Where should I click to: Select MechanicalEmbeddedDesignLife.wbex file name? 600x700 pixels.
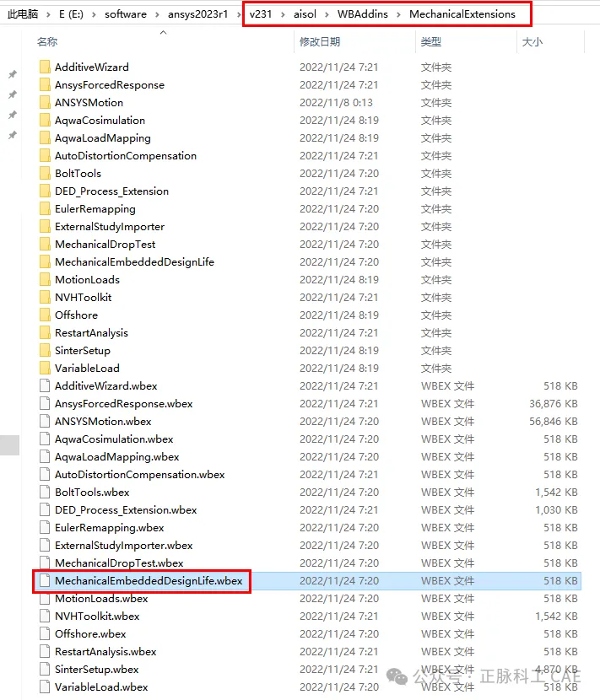pos(149,581)
